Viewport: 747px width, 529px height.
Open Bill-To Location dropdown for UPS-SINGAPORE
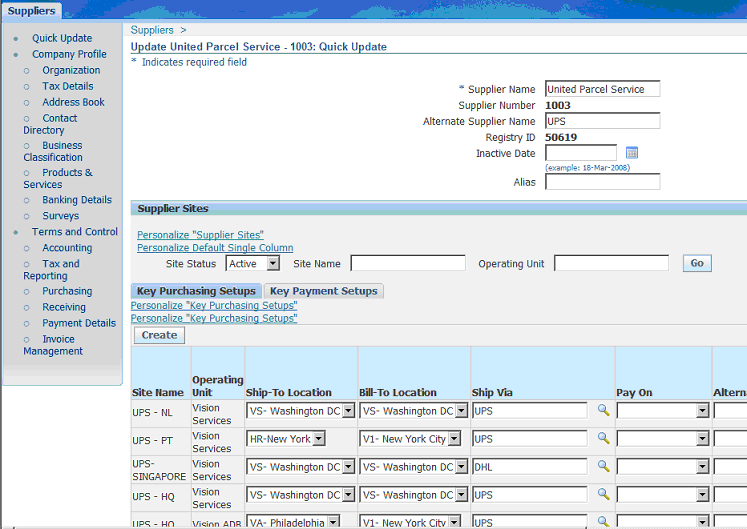[x=461, y=467]
